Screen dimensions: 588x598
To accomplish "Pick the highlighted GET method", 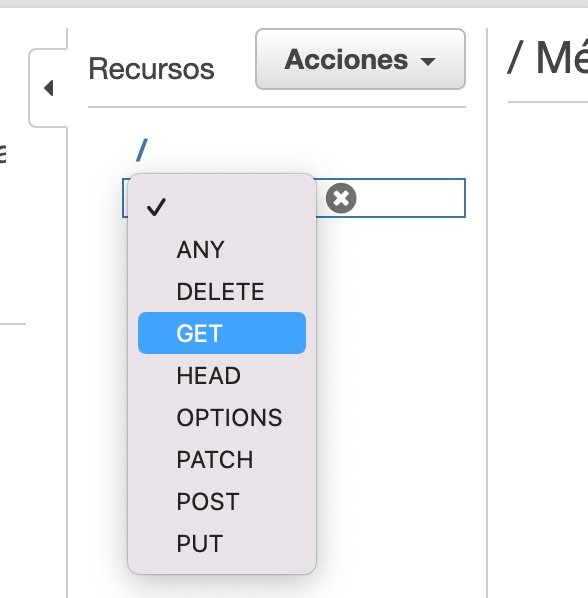I will (x=222, y=333).
